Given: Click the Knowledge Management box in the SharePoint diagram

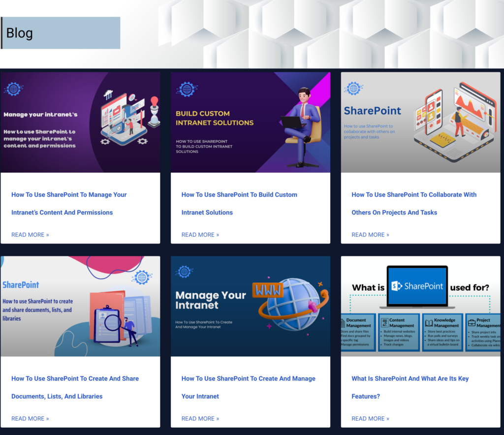Looking at the screenshot, I should click(442, 332).
